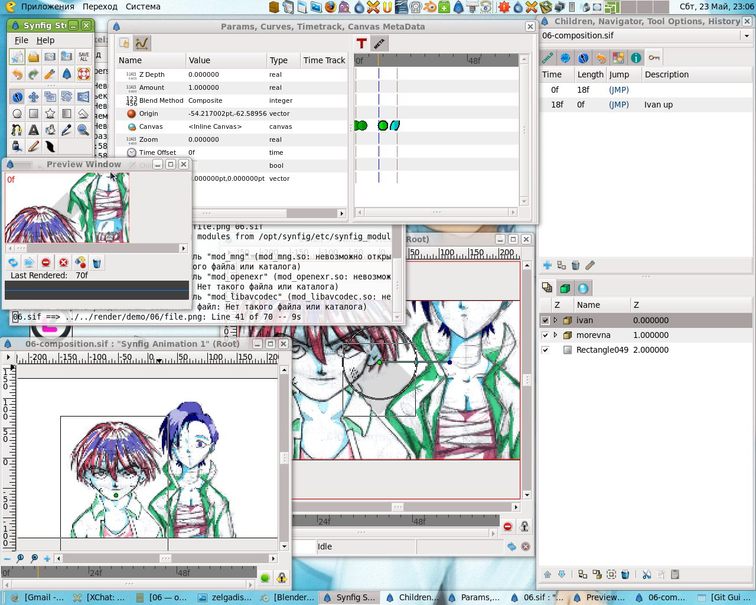Select the Fill bucket tool
Viewport: 756px width, 605px height.
[50, 130]
